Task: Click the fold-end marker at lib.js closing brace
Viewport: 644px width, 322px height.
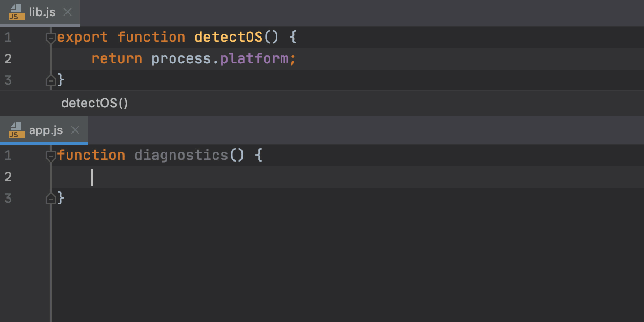Action: coord(50,80)
